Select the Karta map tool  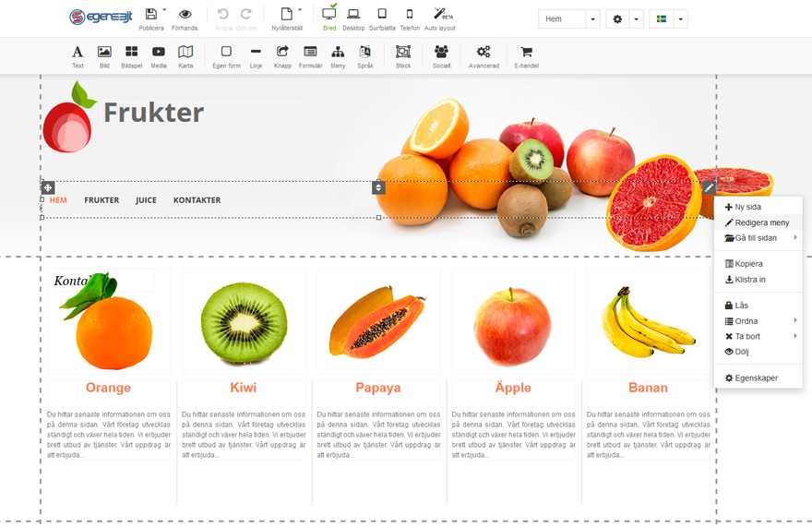[185, 56]
